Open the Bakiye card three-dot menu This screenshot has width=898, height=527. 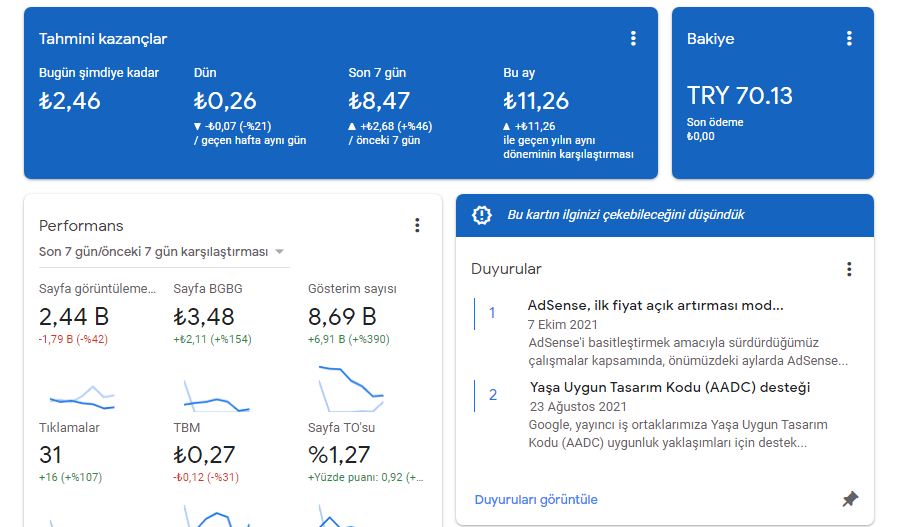(x=849, y=38)
